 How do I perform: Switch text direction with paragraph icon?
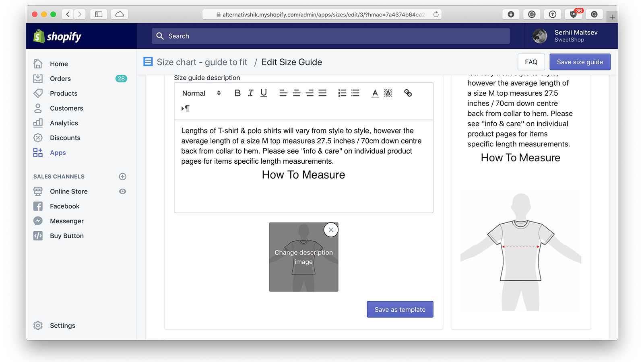[x=186, y=109]
